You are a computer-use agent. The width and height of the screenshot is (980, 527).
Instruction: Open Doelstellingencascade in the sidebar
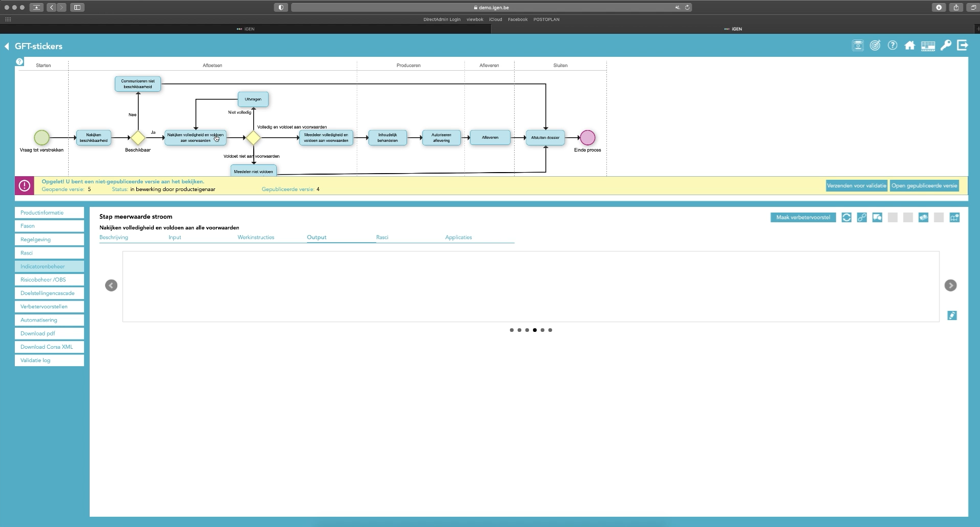click(49, 293)
